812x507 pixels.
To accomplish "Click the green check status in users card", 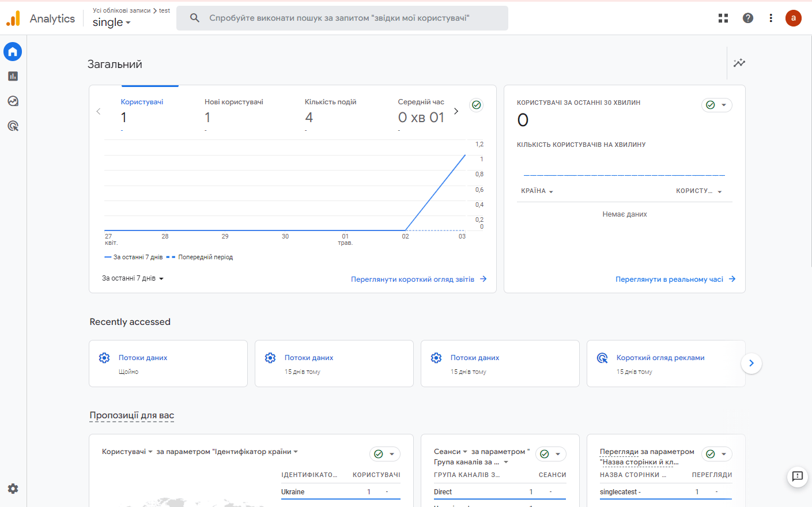I will click(476, 105).
